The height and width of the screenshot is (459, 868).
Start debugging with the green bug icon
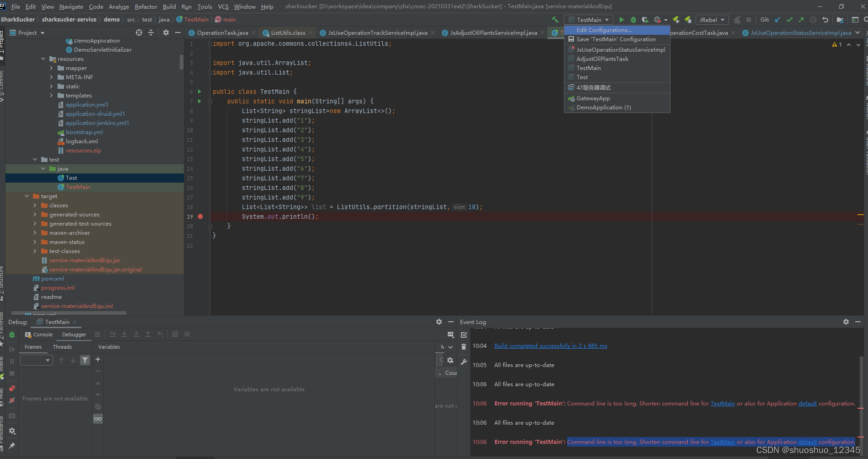[633, 20]
